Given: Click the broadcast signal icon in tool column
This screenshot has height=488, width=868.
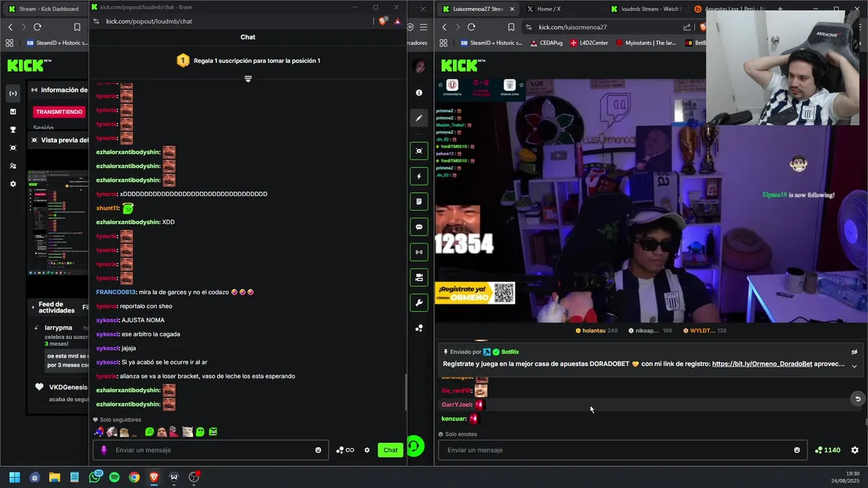Looking at the screenshot, I should pyautogui.click(x=419, y=252).
